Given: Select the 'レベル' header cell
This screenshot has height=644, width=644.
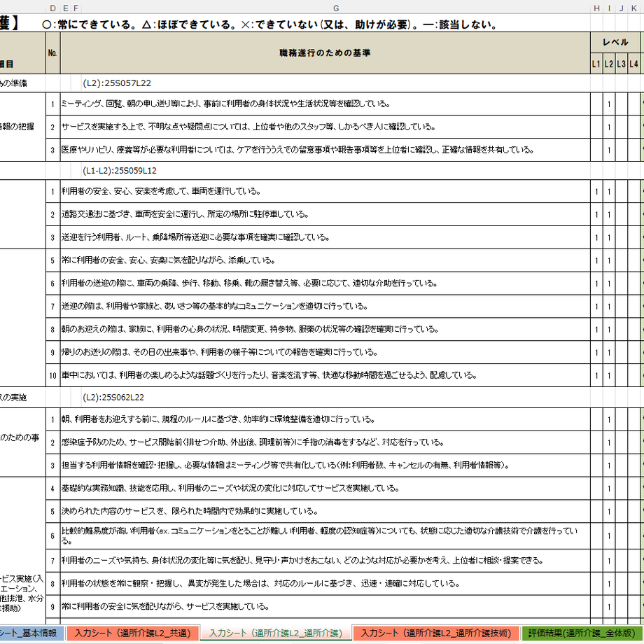Looking at the screenshot, I should coord(615,42).
